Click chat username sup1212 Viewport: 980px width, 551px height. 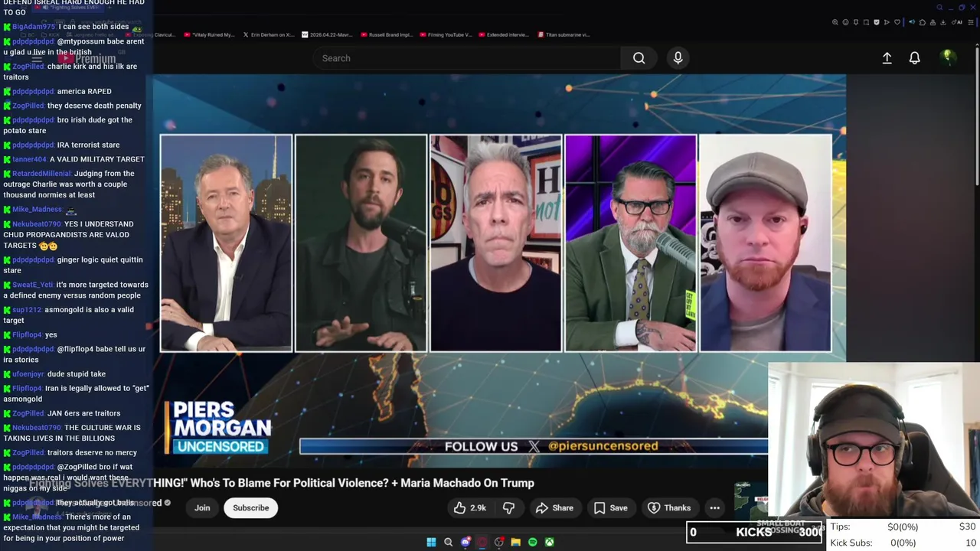click(x=27, y=310)
